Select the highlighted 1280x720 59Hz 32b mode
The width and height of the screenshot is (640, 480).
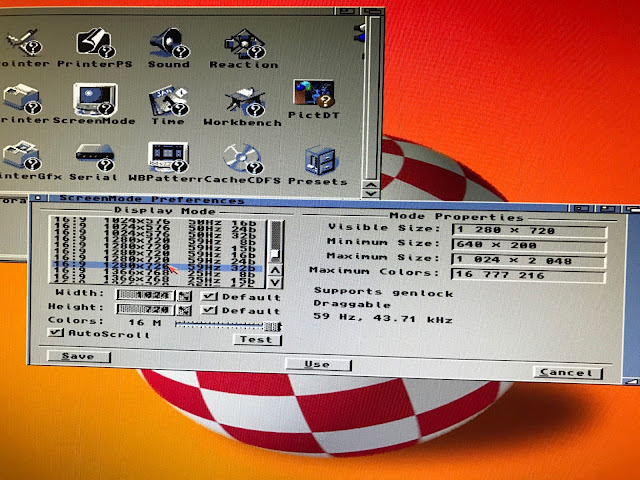click(155, 268)
